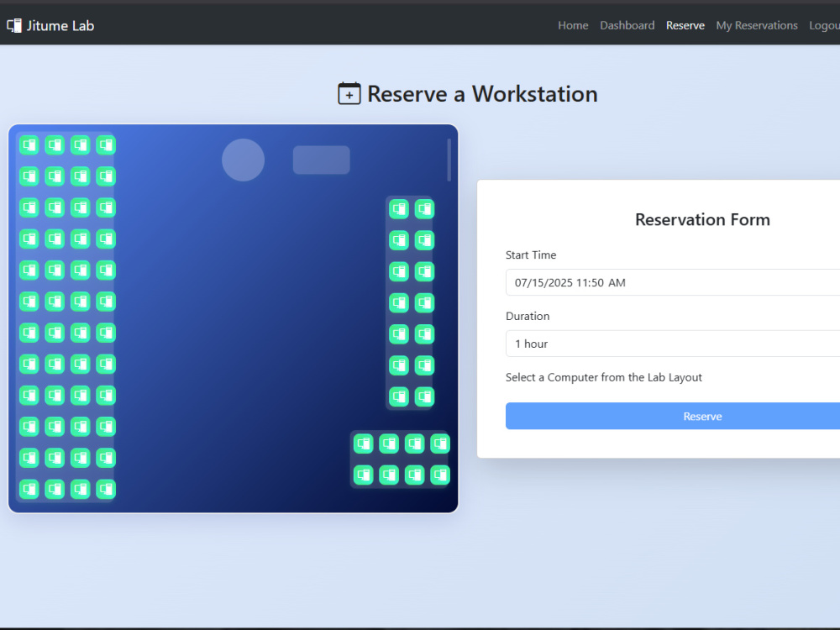Choose right computer in fifth row of two-column block
Screen dimensions: 840x630
coord(424,334)
